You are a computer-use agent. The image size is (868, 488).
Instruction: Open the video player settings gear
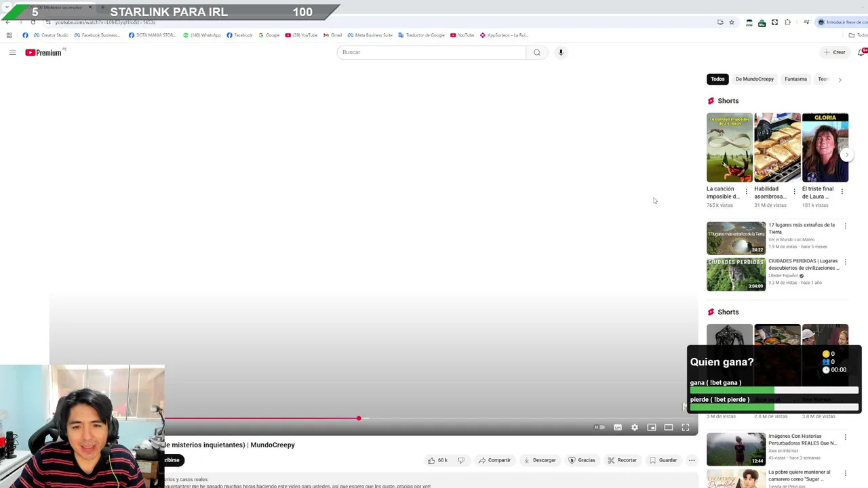(x=635, y=427)
